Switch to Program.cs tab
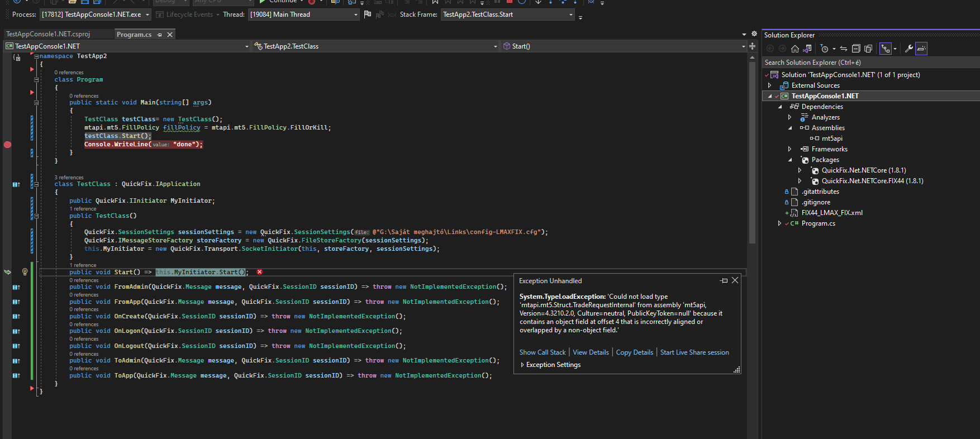 134,35
